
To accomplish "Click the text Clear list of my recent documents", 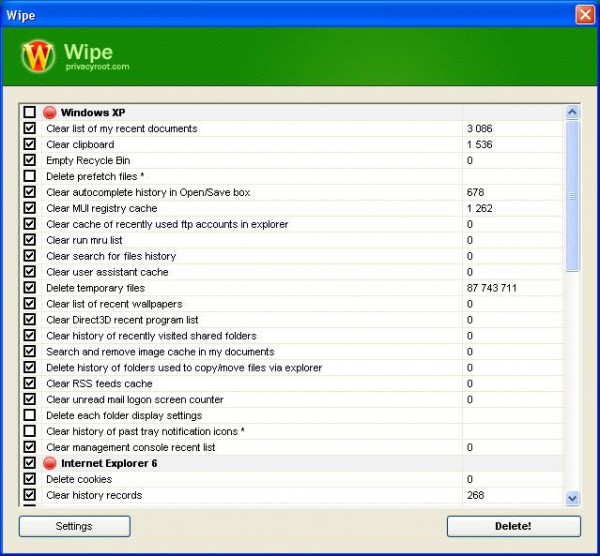I will click(122, 129).
